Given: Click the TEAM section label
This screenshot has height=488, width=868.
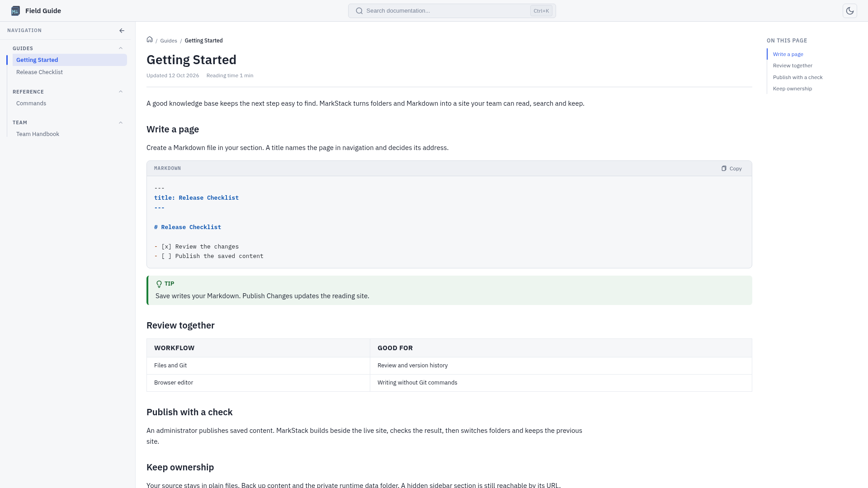Looking at the screenshot, I should pos(20,123).
